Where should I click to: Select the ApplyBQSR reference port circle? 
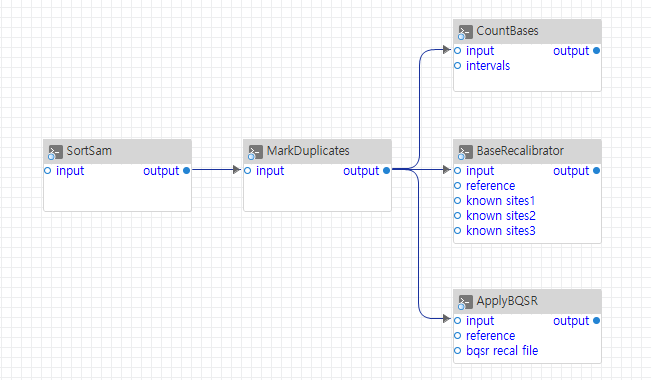[458, 336]
